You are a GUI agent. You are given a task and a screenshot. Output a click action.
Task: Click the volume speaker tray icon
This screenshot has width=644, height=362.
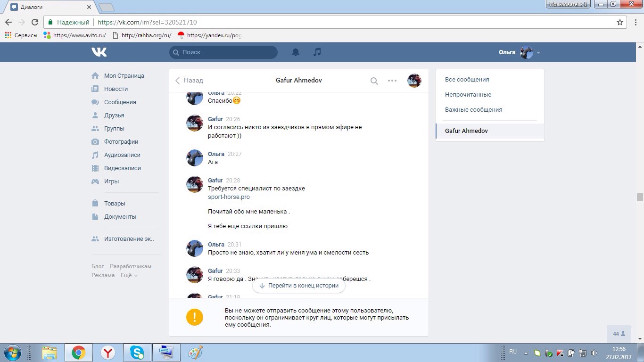pyautogui.click(x=594, y=353)
